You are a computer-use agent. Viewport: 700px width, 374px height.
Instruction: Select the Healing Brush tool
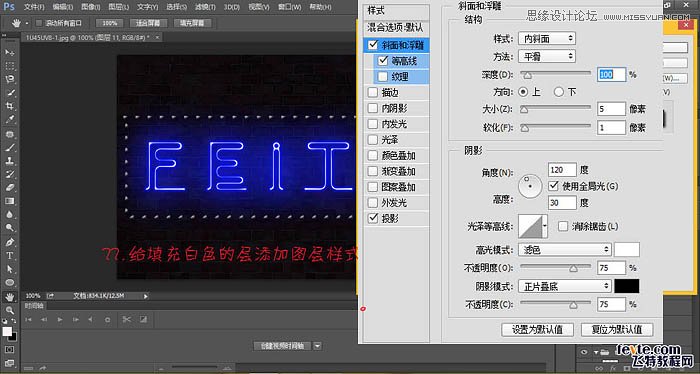10,134
